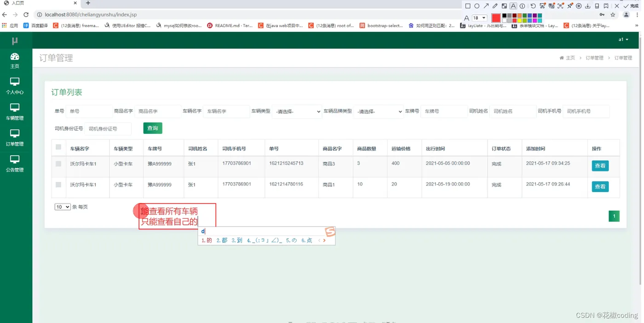The width and height of the screenshot is (644, 323).
Task: Open a new browser tab
Action: click(x=88, y=3)
